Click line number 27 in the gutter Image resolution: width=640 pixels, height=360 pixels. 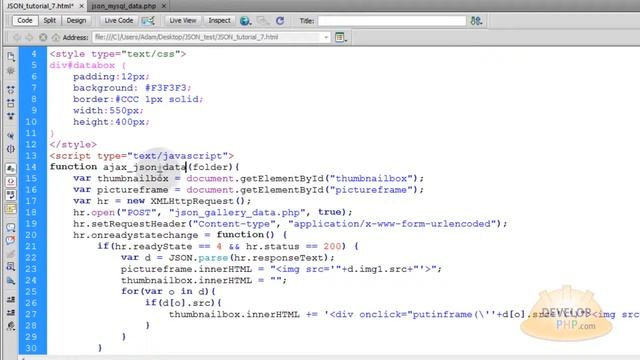(31, 314)
